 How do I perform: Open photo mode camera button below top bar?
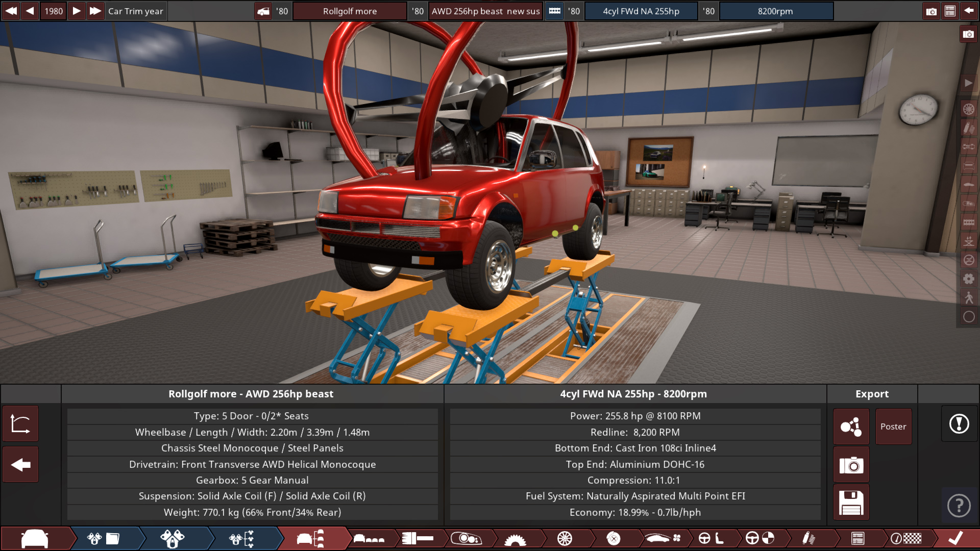coord(968,34)
